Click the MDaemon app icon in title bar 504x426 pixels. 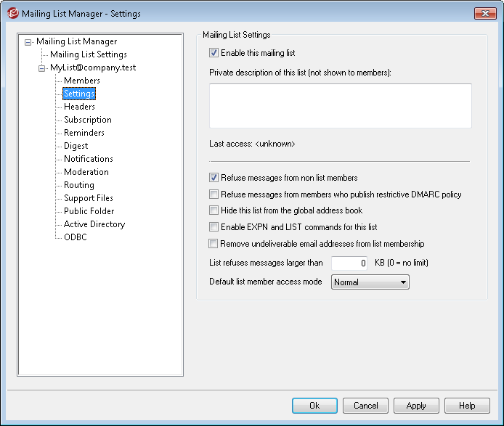coord(13,14)
